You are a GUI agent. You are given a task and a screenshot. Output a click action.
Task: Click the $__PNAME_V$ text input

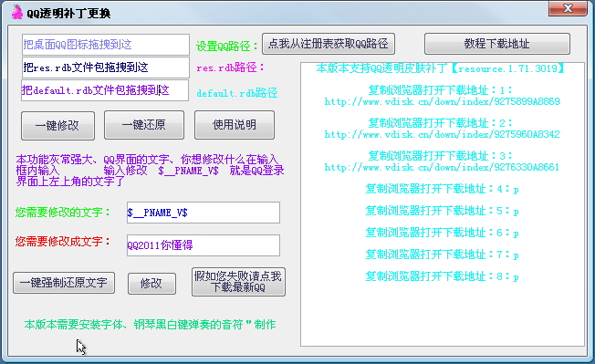(x=204, y=213)
